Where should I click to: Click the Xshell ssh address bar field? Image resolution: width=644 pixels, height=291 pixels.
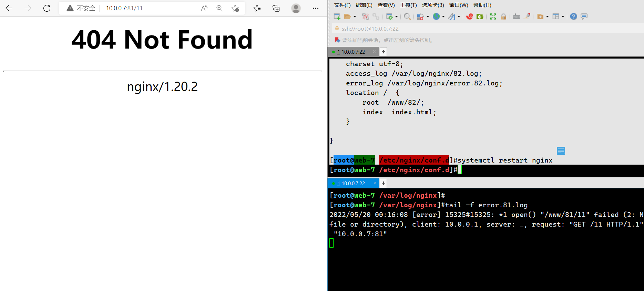pyautogui.click(x=488, y=29)
